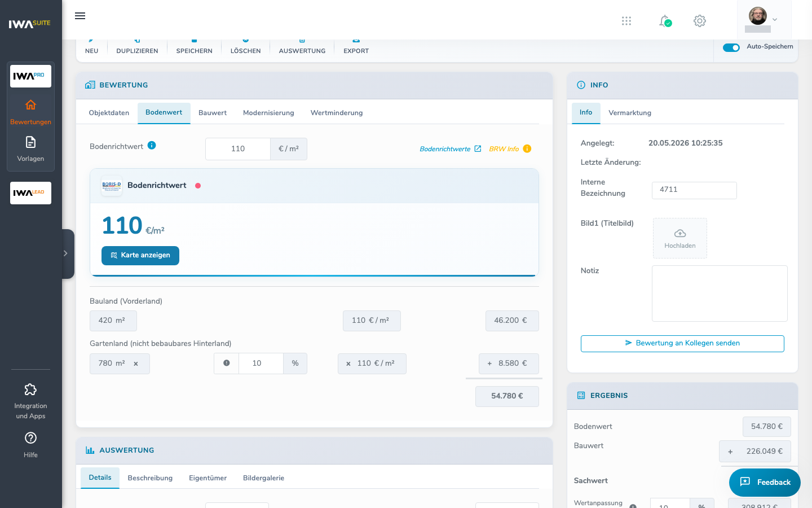
Task: Open Vorlagen document icon
Action: click(30, 142)
